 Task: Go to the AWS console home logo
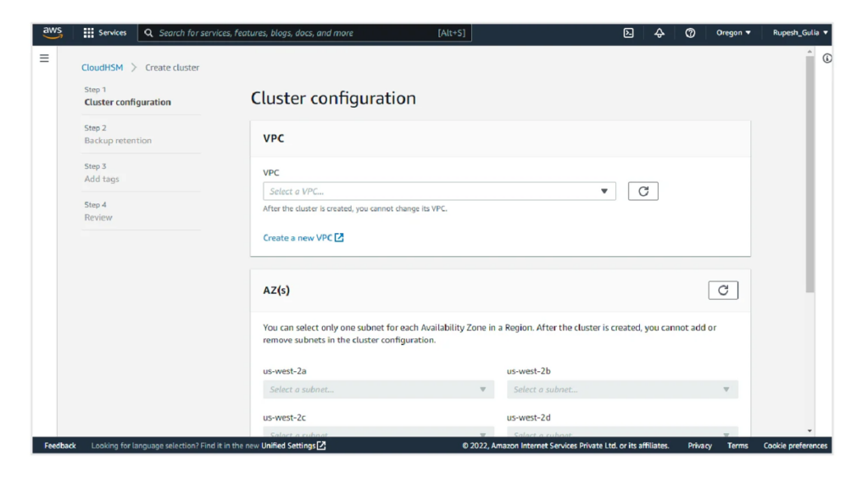point(52,32)
